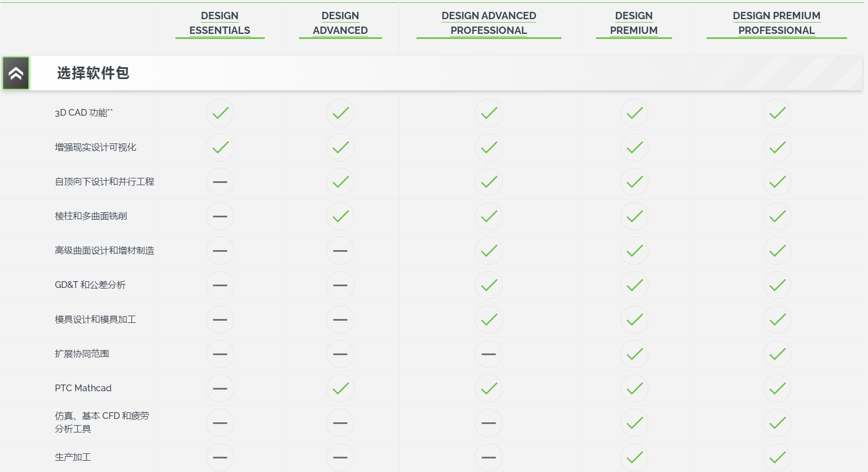Click 扩展协同范围 dash icon under Design Advanced Professional
The height and width of the screenshot is (472, 868).
[x=489, y=354]
